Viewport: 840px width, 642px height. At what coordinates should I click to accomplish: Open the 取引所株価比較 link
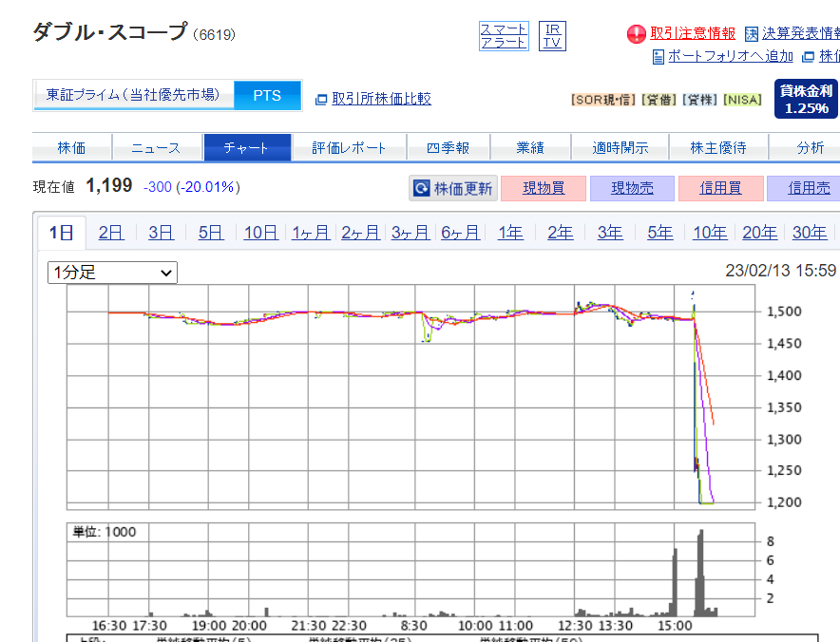(381, 99)
